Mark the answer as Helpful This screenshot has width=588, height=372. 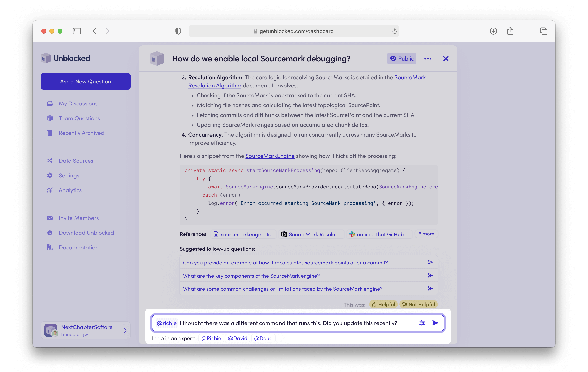383,304
